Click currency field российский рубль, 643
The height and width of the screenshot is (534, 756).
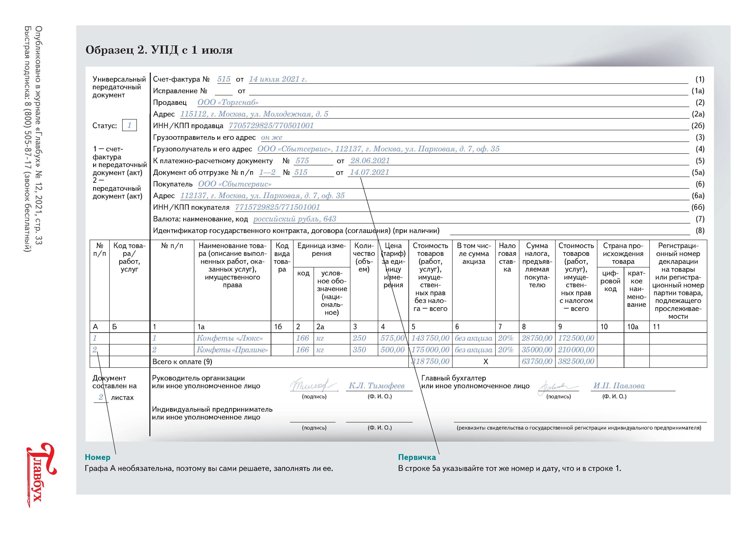pyautogui.click(x=294, y=219)
